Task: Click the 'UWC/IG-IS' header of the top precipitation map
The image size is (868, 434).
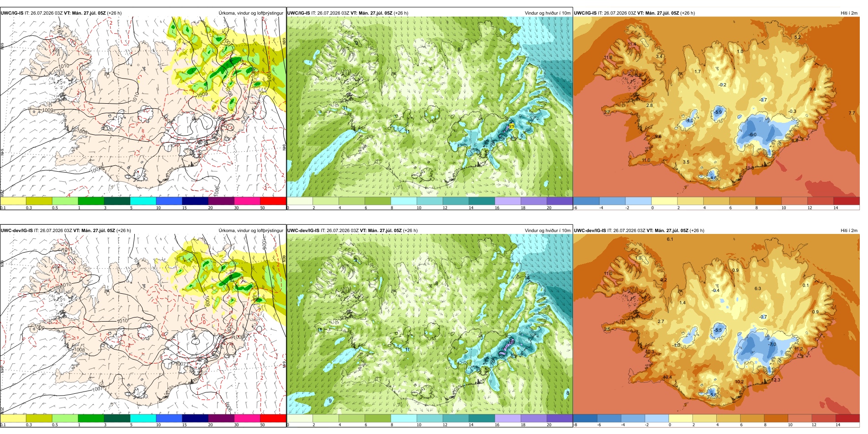Action: 12,13
